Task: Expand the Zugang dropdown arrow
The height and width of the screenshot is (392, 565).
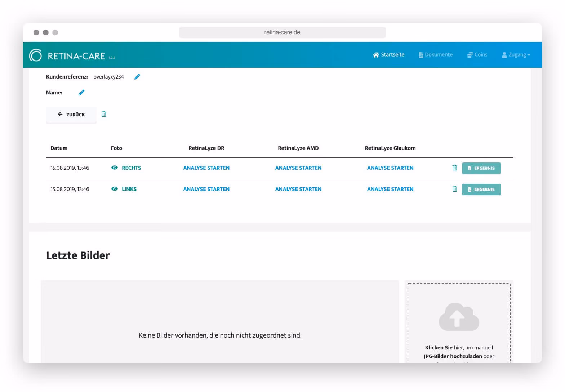Action: pos(529,55)
